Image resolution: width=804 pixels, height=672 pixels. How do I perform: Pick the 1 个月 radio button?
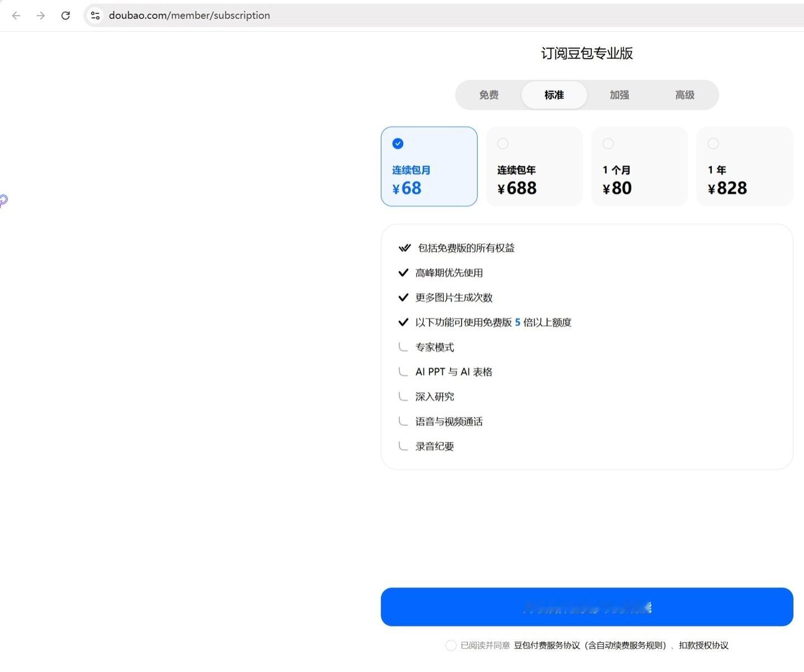click(608, 144)
